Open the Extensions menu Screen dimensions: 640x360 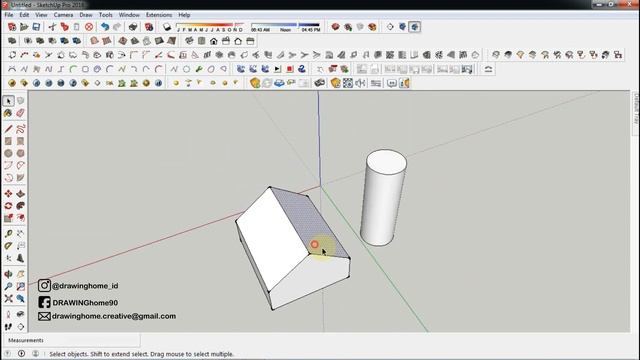tap(159, 15)
